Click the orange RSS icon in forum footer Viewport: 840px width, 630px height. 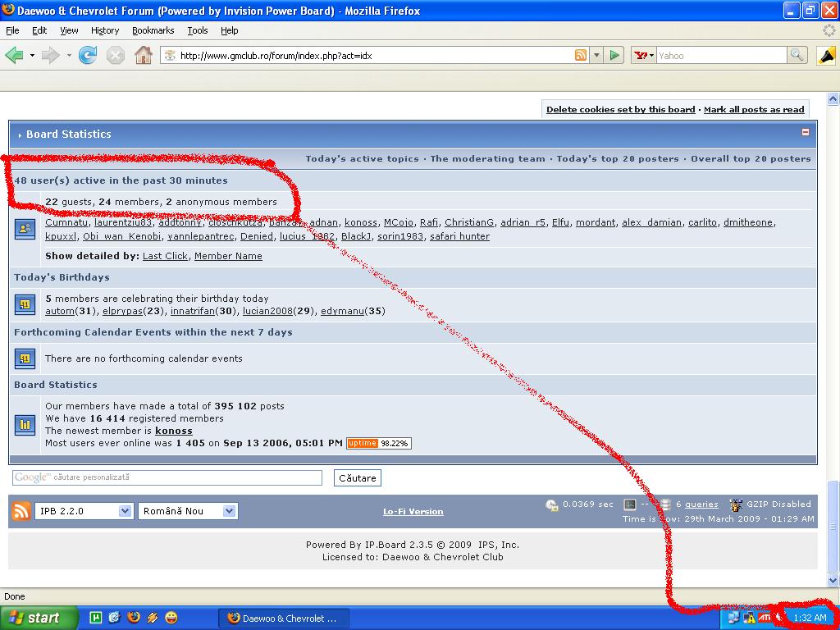pos(21,511)
